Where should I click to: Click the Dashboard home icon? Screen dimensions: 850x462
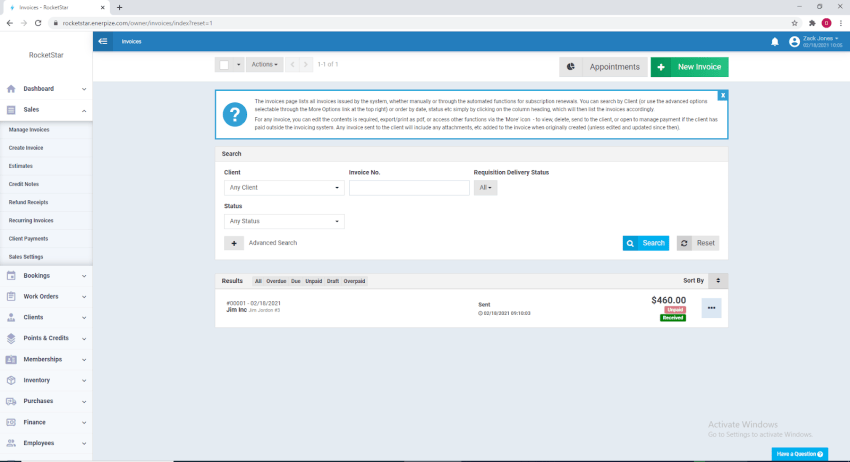[11, 88]
